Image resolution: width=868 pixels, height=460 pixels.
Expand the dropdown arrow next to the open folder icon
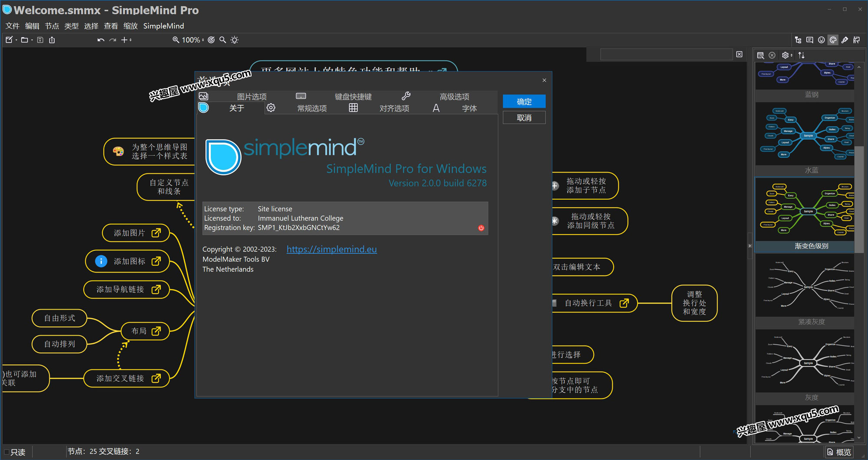pyautogui.click(x=32, y=40)
